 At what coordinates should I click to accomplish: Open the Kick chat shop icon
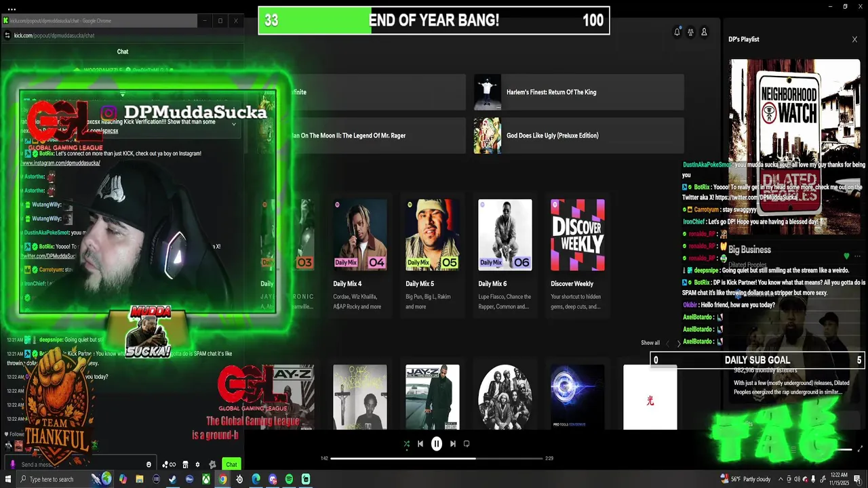click(x=184, y=464)
